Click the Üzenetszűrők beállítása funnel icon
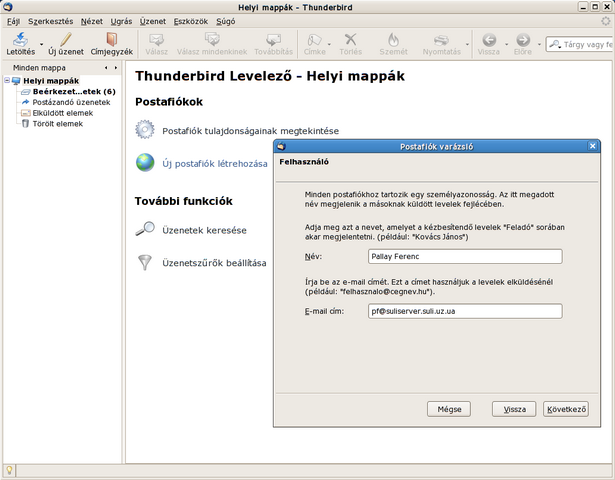This screenshot has width=615, height=480. pyautogui.click(x=145, y=263)
